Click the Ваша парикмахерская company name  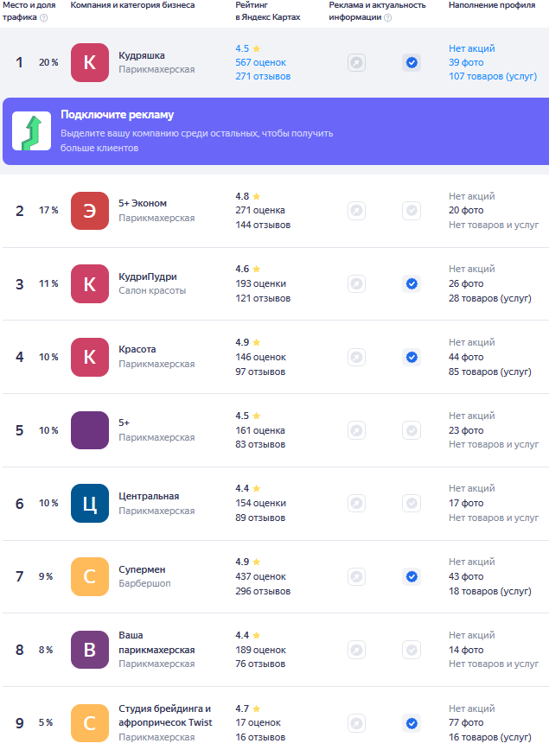[156, 643]
